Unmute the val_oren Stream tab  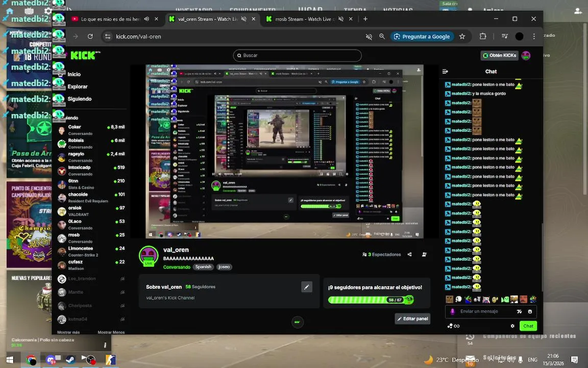click(244, 19)
